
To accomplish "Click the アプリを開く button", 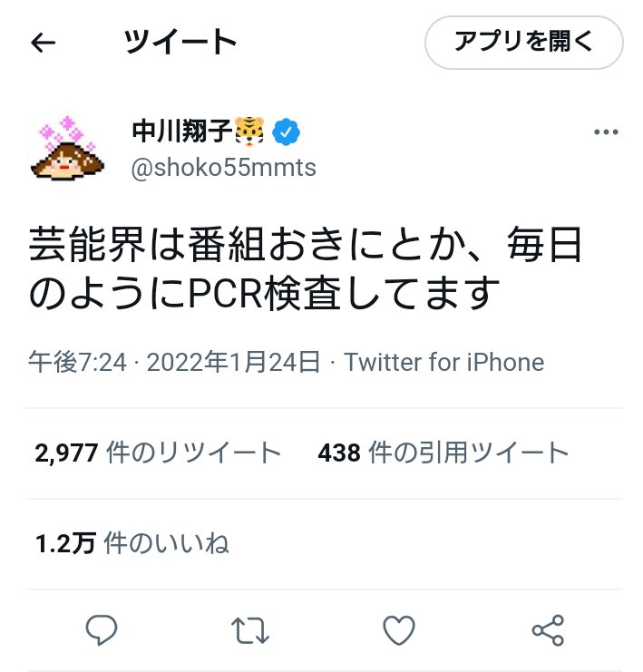I will [524, 43].
